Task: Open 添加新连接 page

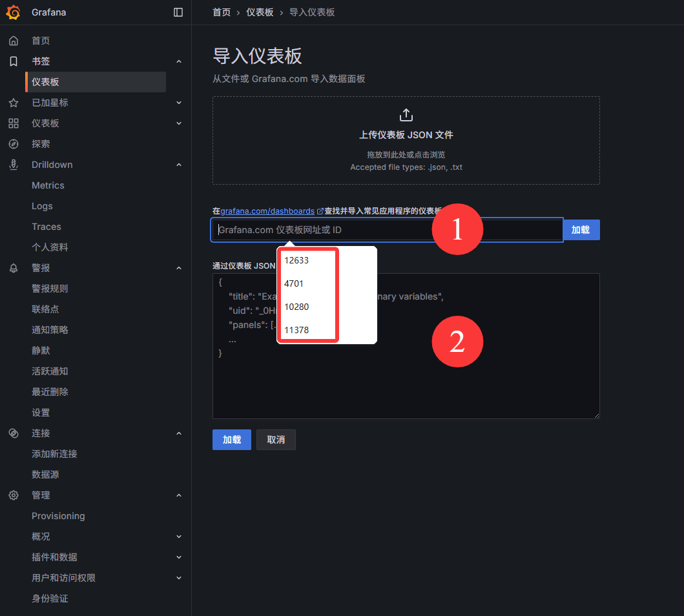Action: [x=54, y=454]
